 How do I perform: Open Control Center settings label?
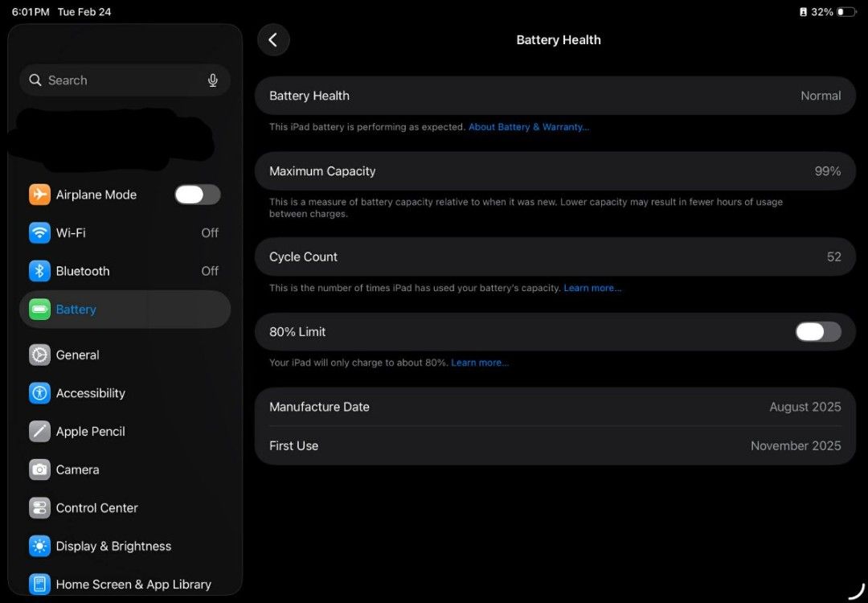click(97, 508)
